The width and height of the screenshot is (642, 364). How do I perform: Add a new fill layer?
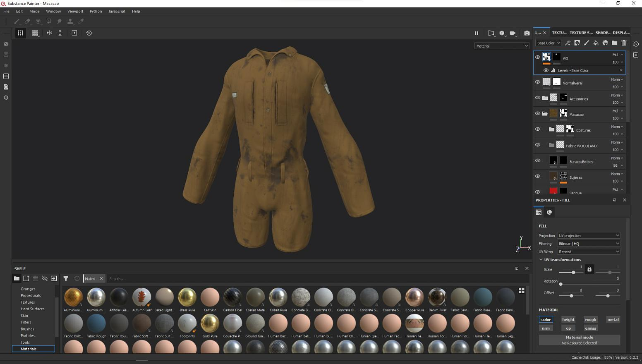point(596,43)
